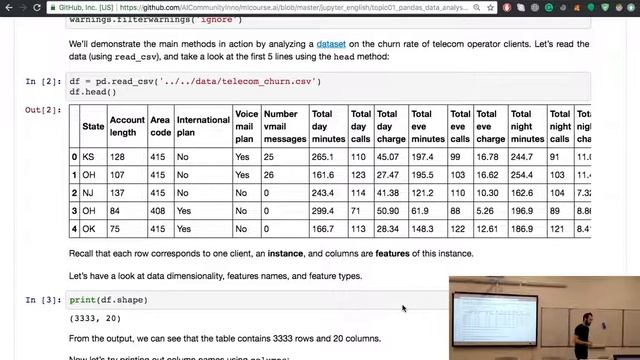The height and width of the screenshot is (360, 640).
Task: Select the 'Total day minutes' column header
Action: (329, 126)
